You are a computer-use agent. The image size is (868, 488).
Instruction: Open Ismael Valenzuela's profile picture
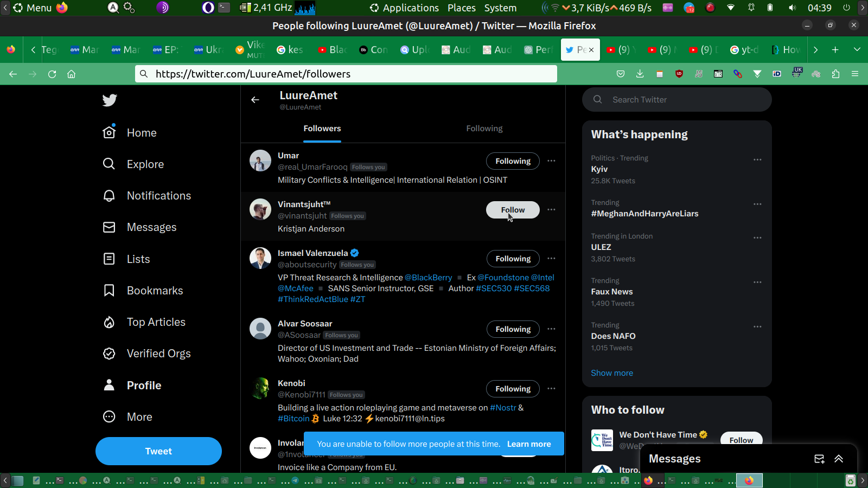(260, 259)
